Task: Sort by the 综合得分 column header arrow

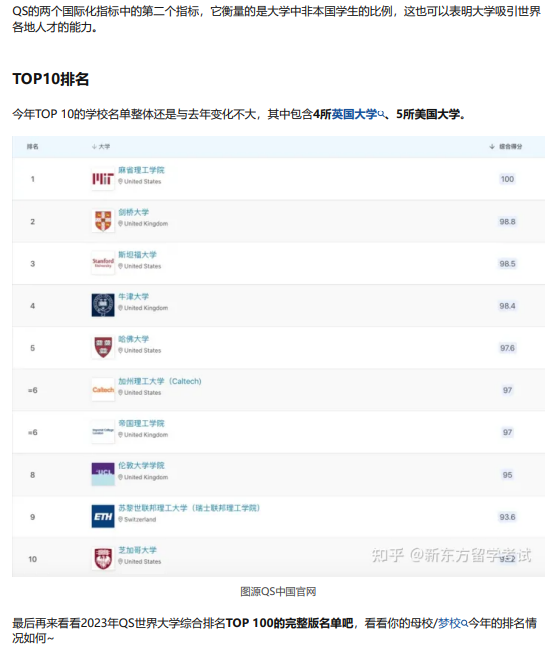Action: point(492,146)
